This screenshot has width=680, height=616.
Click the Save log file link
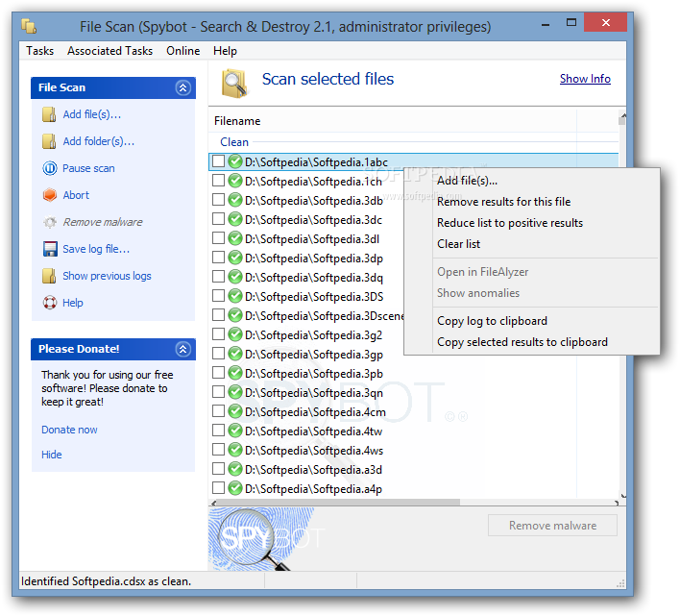[x=96, y=249]
